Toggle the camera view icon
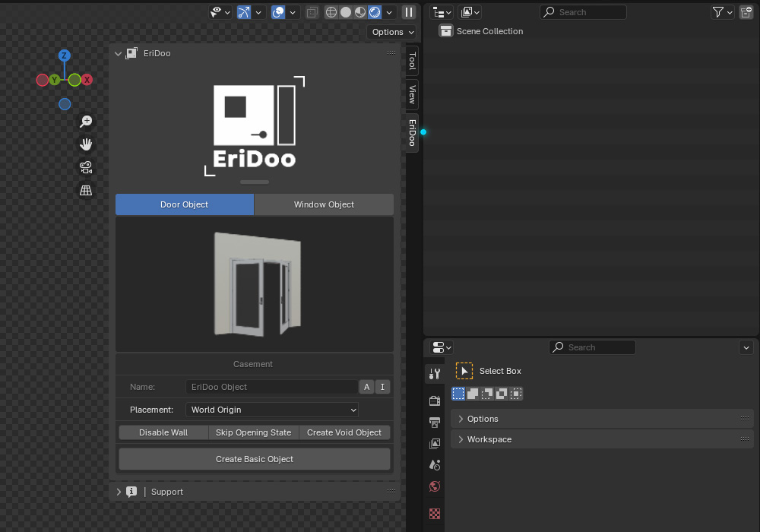 [86, 167]
